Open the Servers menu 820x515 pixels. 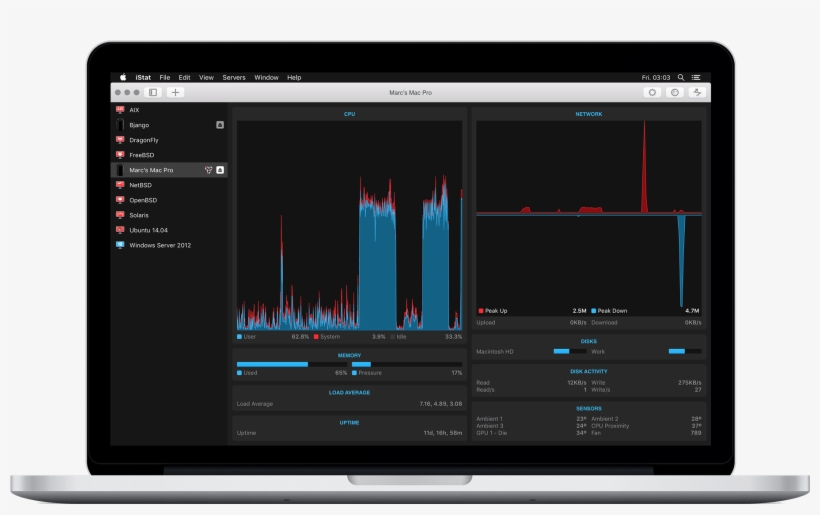pyautogui.click(x=234, y=77)
